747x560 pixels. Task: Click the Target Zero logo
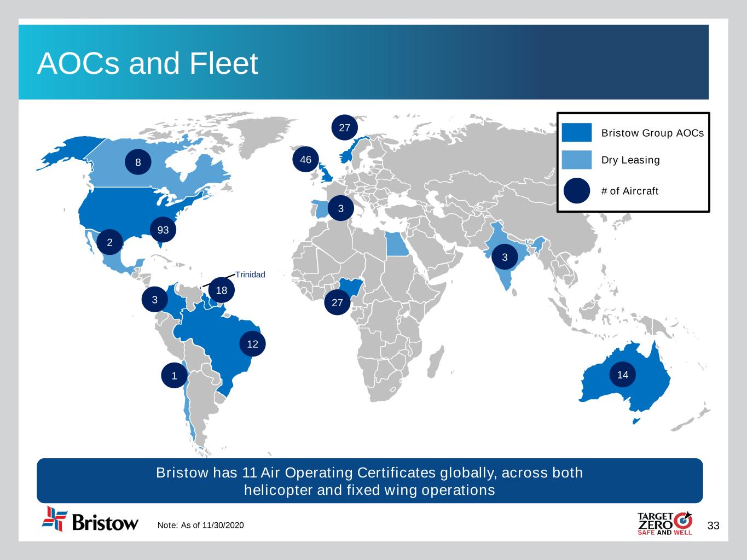click(x=665, y=523)
